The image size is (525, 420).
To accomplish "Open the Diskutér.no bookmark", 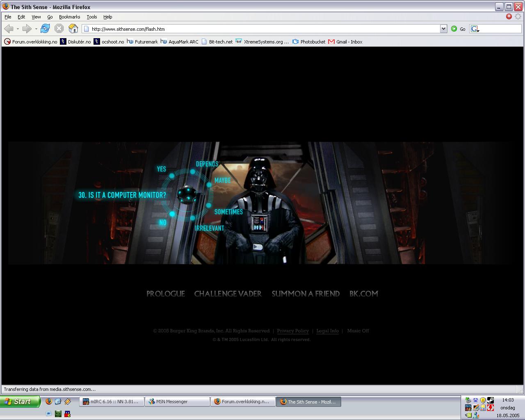I will [75, 42].
